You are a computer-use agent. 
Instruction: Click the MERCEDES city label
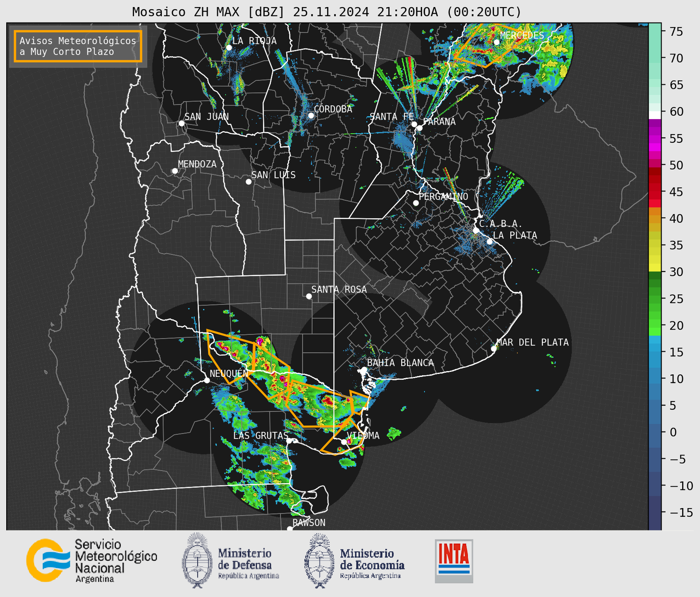pos(522,35)
